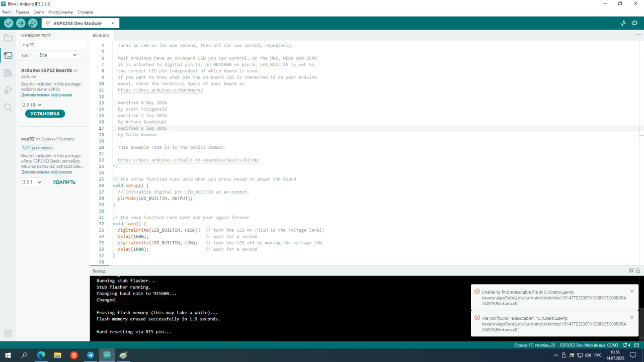The width and height of the screenshot is (644, 362).
Task: Launch Microsoft Edge from taskbar
Action: pos(41,355)
